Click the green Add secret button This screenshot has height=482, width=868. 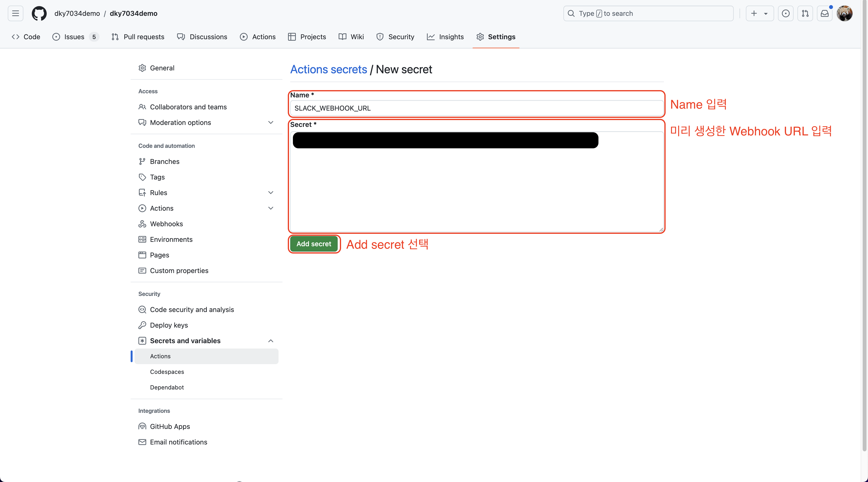click(x=314, y=244)
